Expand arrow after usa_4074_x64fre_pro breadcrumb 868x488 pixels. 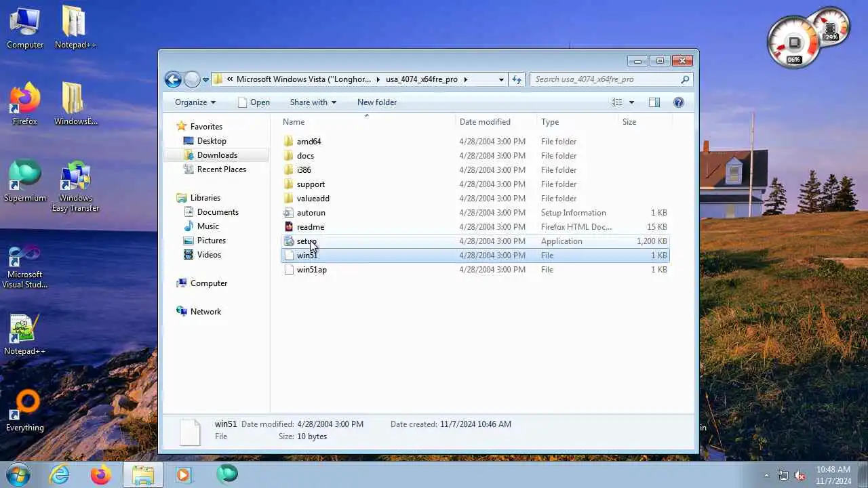coord(465,79)
